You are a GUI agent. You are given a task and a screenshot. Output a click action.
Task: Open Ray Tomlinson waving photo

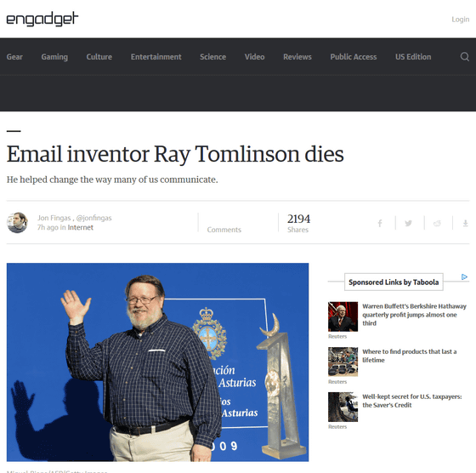tap(157, 362)
